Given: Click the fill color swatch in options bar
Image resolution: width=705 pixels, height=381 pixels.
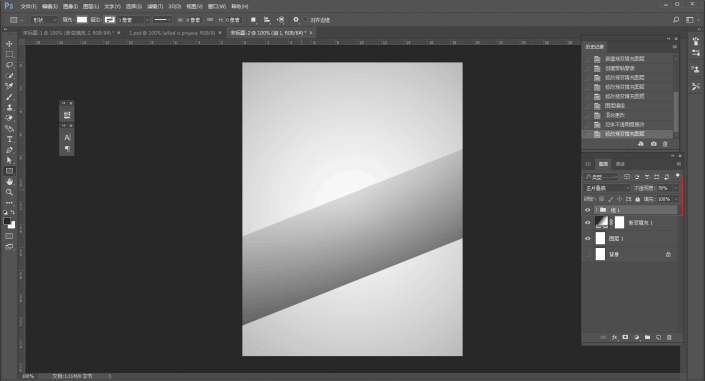Looking at the screenshot, I should click(x=82, y=20).
